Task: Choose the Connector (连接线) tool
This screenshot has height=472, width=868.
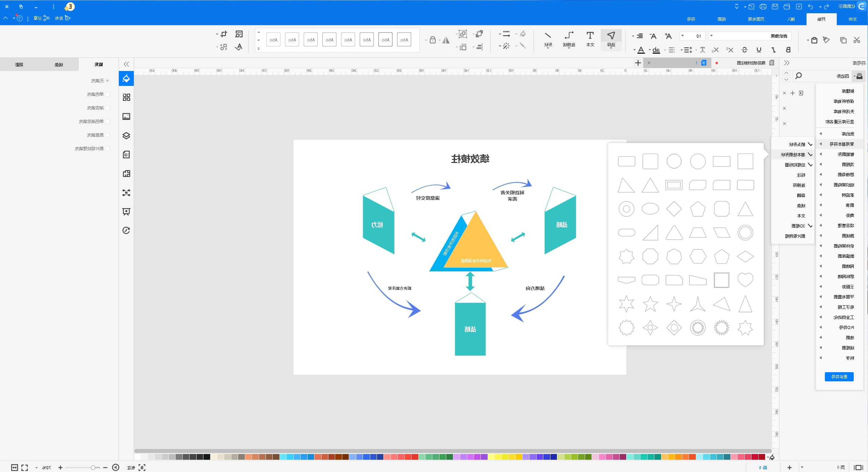Action: click(569, 39)
